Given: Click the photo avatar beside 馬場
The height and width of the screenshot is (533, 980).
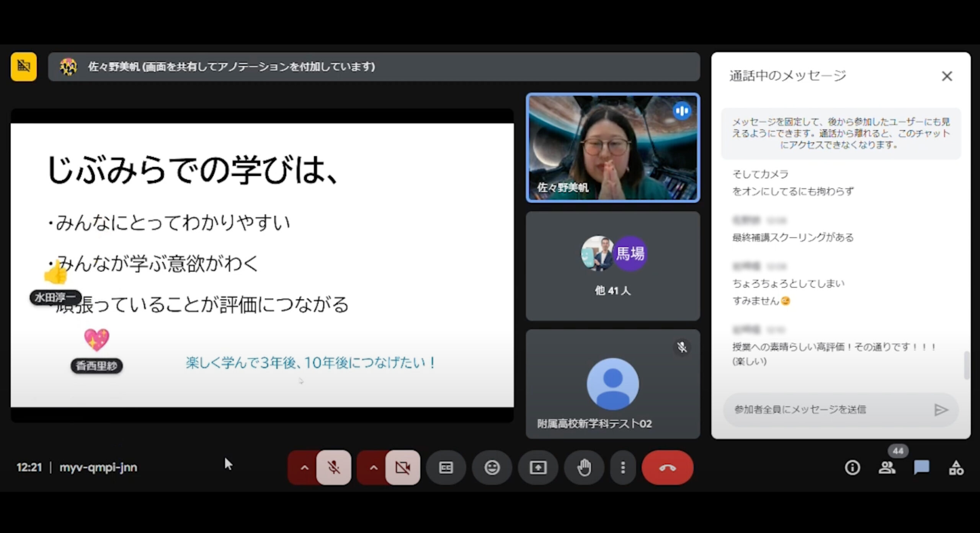Looking at the screenshot, I should tap(597, 254).
